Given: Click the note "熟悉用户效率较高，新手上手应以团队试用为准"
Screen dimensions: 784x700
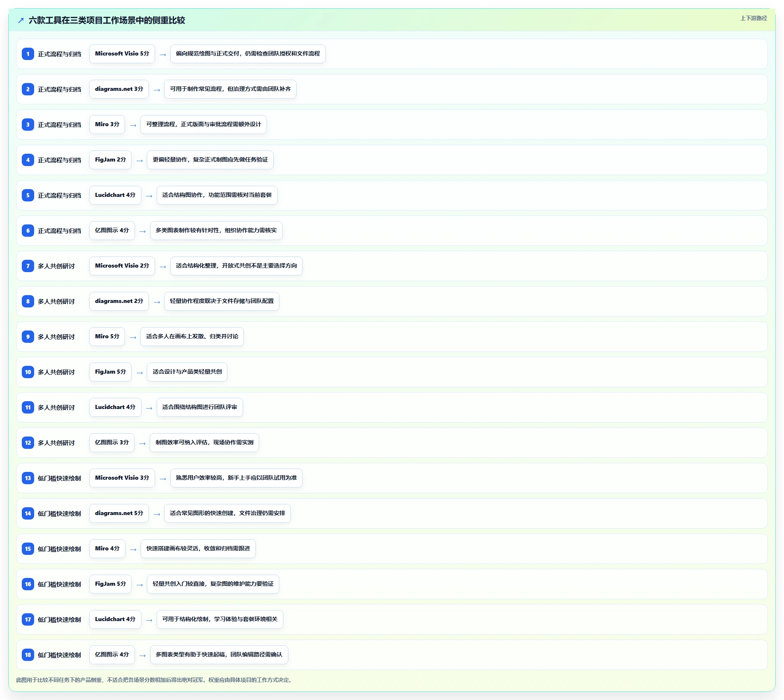Looking at the screenshot, I should pyautogui.click(x=237, y=478).
